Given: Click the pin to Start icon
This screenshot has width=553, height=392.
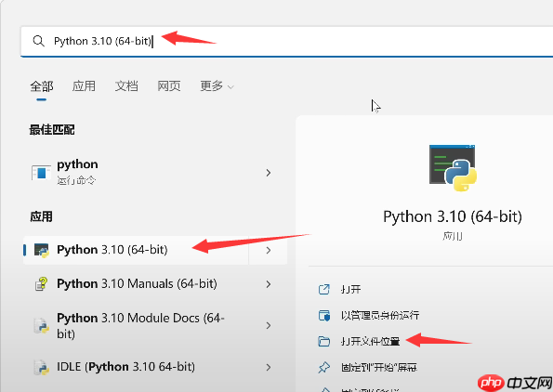Looking at the screenshot, I should click(323, 367).
